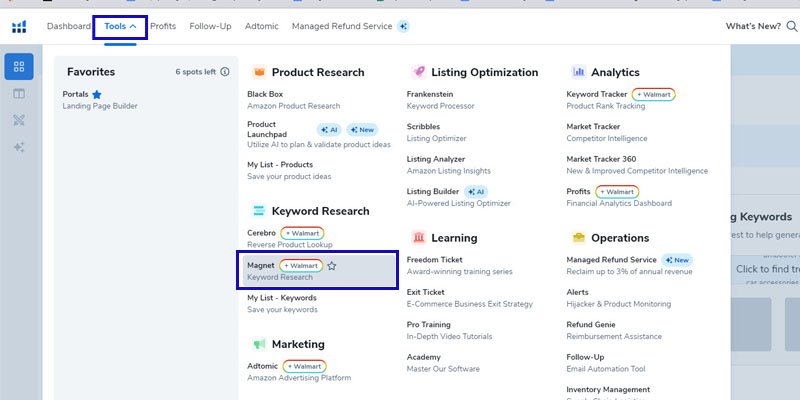Click the Analytics bar chart icon
The width and height of the screenshot is (800, 400).
[x=579, y=72]
